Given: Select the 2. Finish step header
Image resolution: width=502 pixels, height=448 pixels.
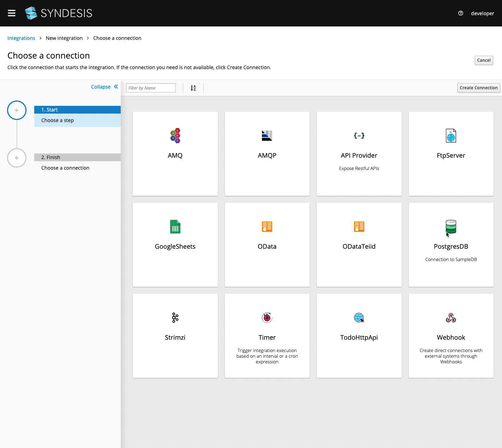Looking at the screenshot, I should pyautogui.click(x=77, y=157).
